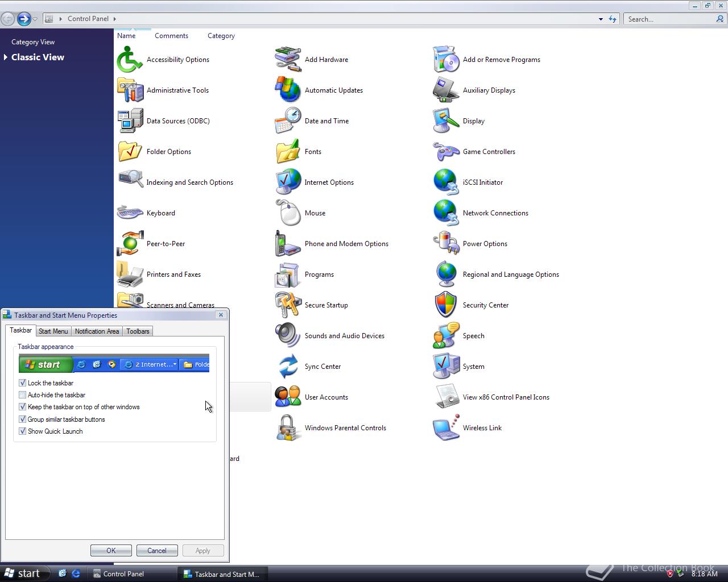Open the Add Hardware icon

(x=288, y=60)
